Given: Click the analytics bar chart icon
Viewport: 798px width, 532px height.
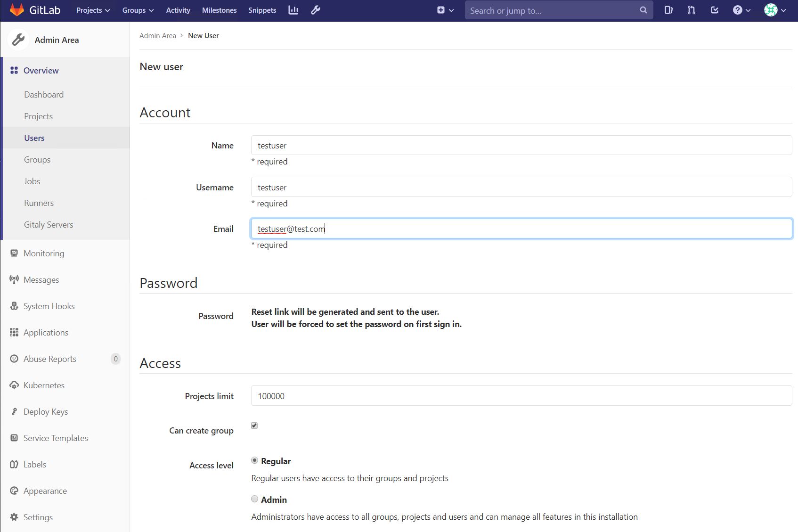Looking at the screenshot, I should click(x=293, y=10).
